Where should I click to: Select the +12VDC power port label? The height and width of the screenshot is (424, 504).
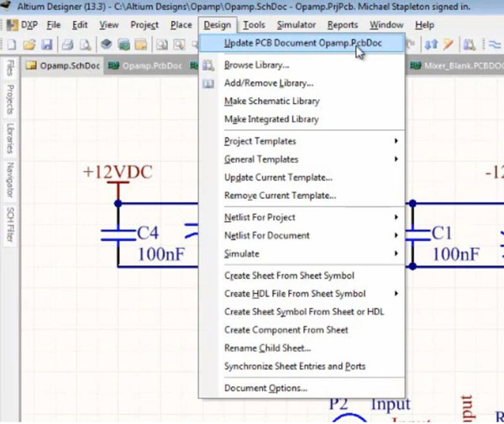(118, 172)
